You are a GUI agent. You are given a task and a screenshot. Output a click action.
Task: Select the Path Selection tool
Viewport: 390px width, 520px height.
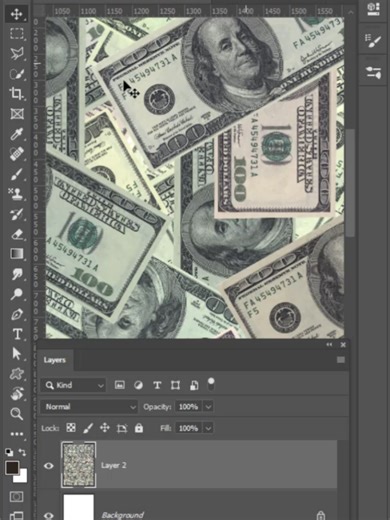click(16, 354)
